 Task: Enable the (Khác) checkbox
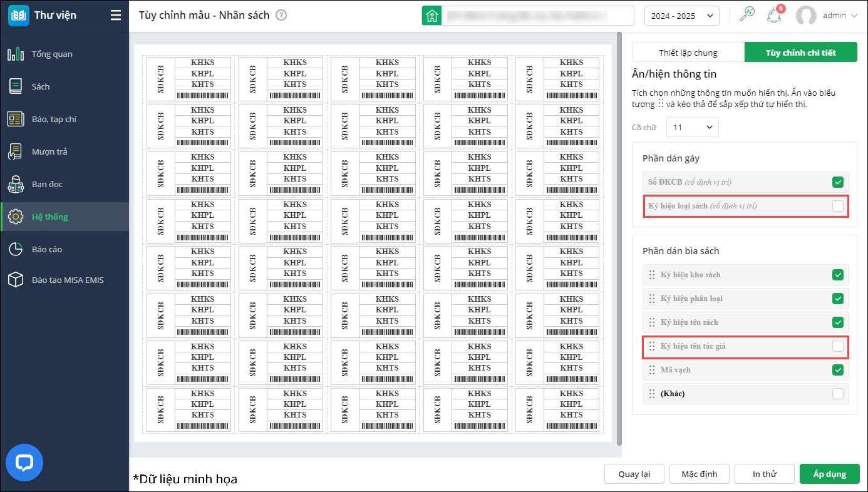[838, 394]
